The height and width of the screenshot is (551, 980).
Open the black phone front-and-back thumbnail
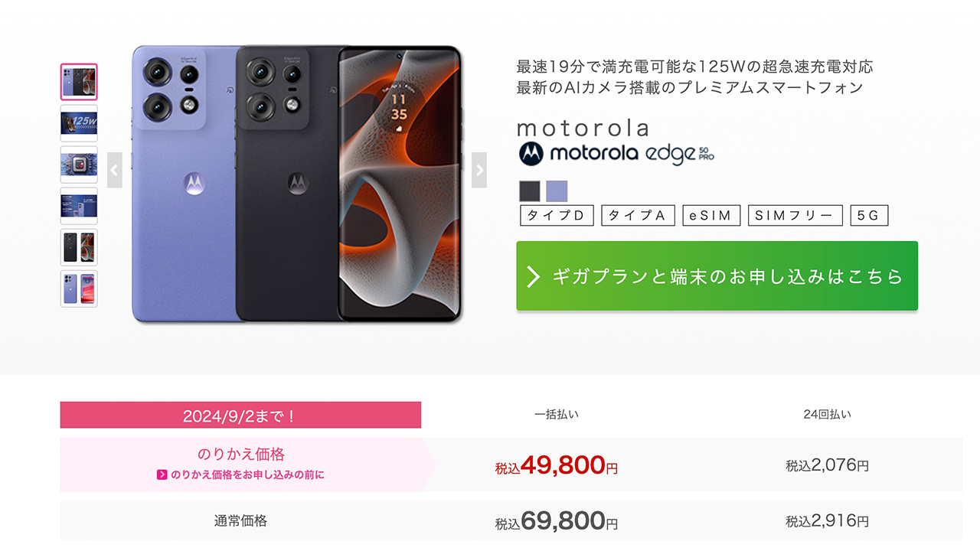tap(79, 247)
